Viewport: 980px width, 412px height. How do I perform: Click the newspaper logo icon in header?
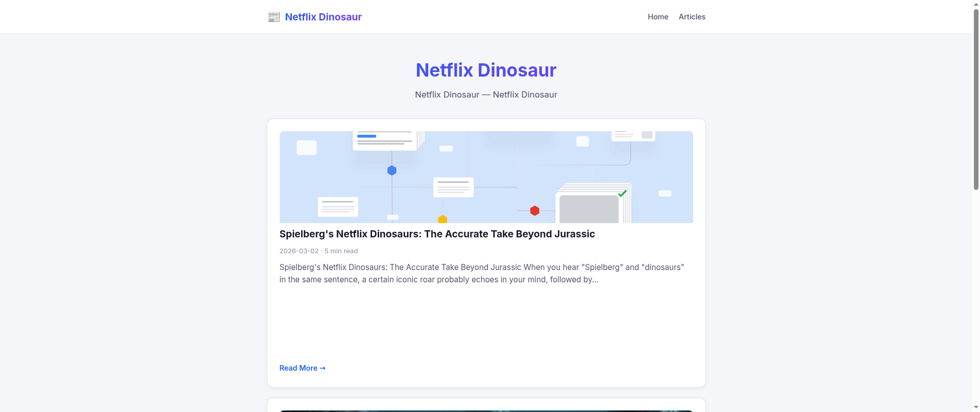pos(274,17)
